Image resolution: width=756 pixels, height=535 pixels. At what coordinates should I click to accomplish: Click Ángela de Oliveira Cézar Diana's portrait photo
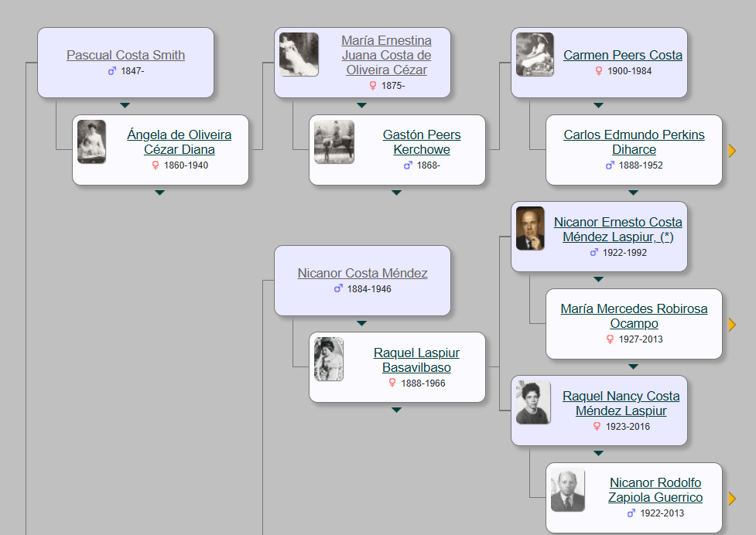(91, 142)
